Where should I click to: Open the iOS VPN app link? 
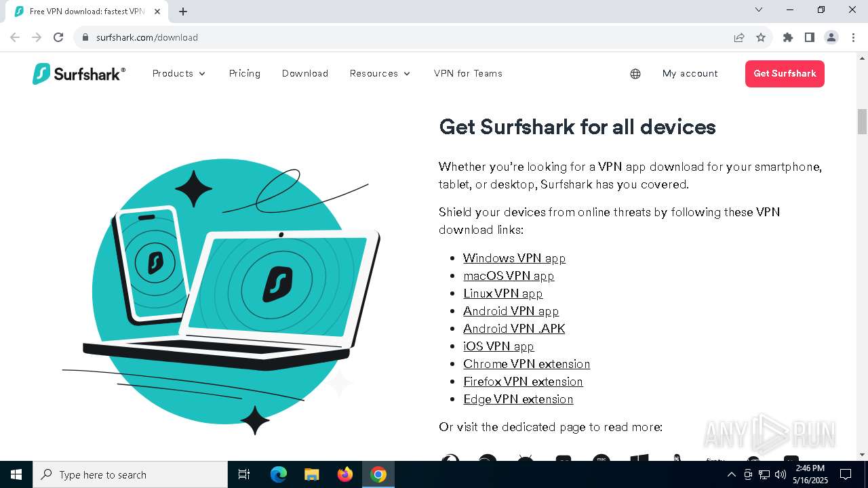pyautogui.click(x=498, y=346)
